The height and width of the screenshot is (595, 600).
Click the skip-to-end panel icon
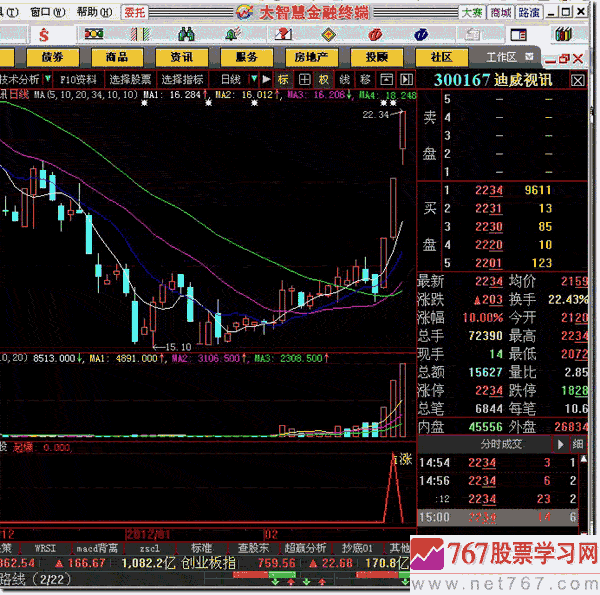point(406,80)
